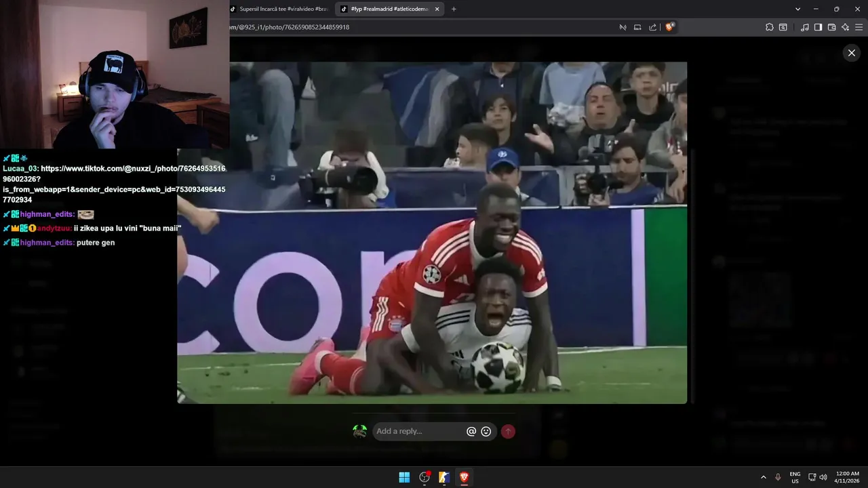Open the Extensions puzzle icon
This screenshot has width=868, height=488.
tap(769, 27)
